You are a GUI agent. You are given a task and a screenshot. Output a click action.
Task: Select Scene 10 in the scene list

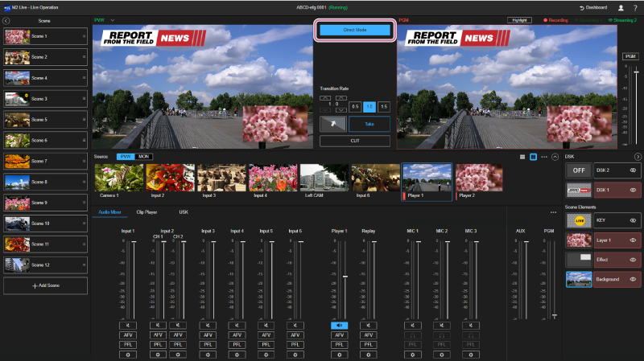pyautogui.click(x=45, y=224)
